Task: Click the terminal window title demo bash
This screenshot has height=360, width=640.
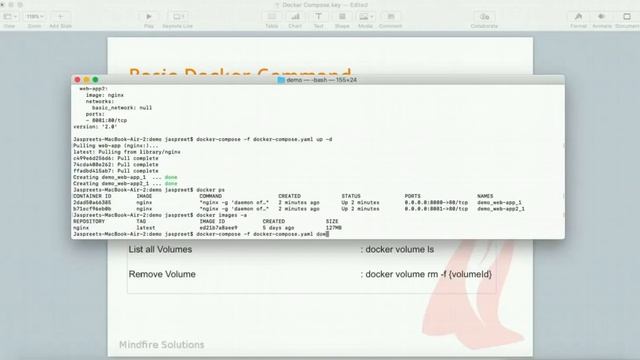Action: (x=321, y=80)
